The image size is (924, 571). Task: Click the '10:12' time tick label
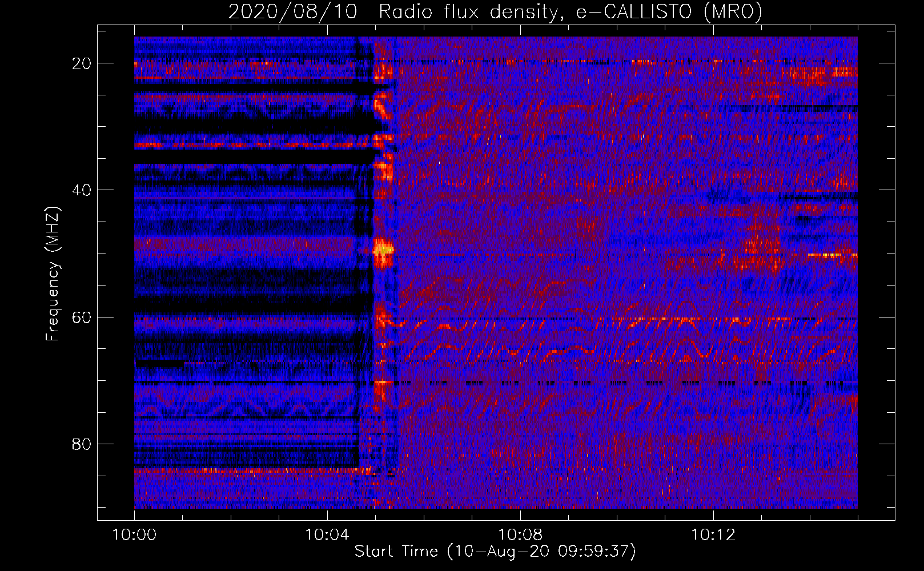pos(713,535)
